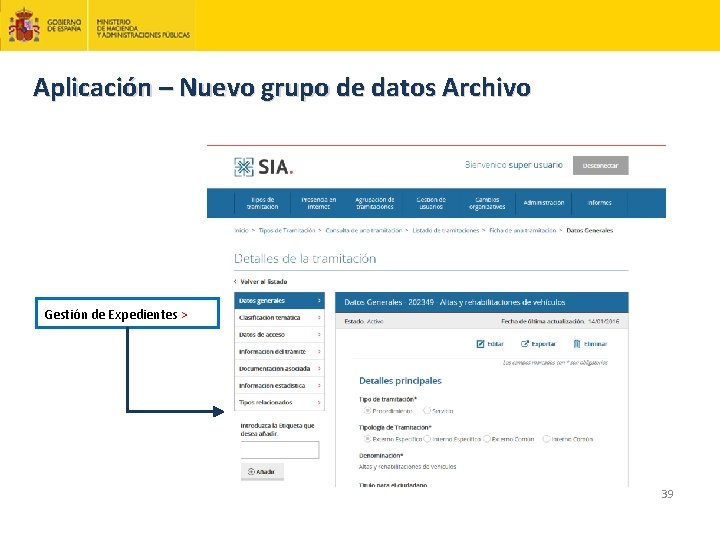
Task: Click the Gobierno de España coat of arms
Action: 24,25
